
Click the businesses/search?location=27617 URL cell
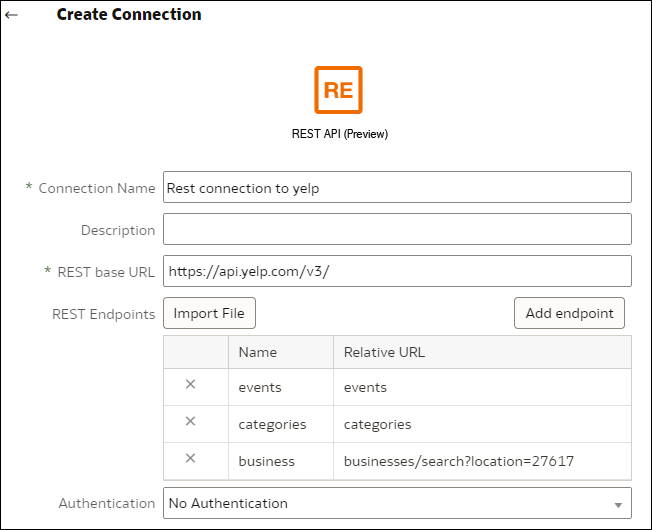click(x=459, y=461)
